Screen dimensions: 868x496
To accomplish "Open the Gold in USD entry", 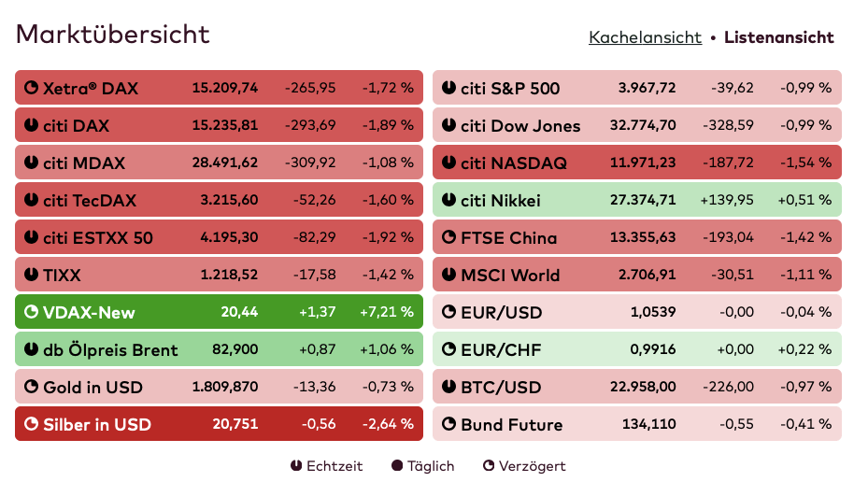I will click(x=219, y=387).
